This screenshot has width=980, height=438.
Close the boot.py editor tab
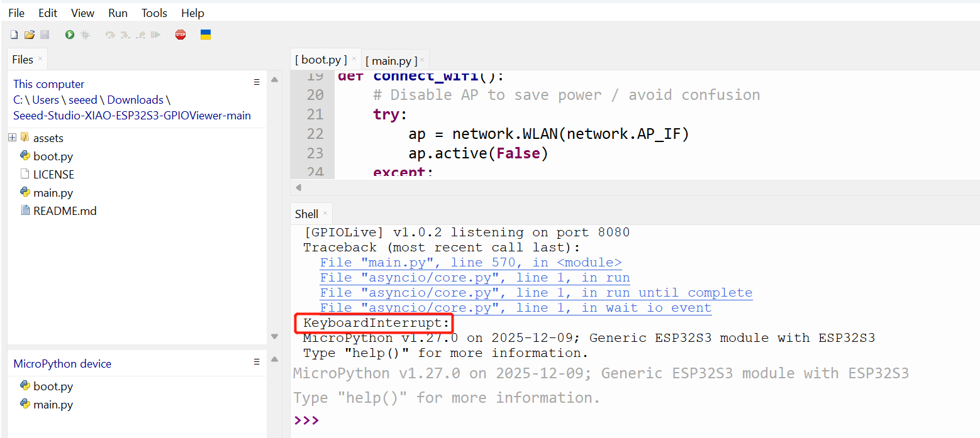point(354,59)
